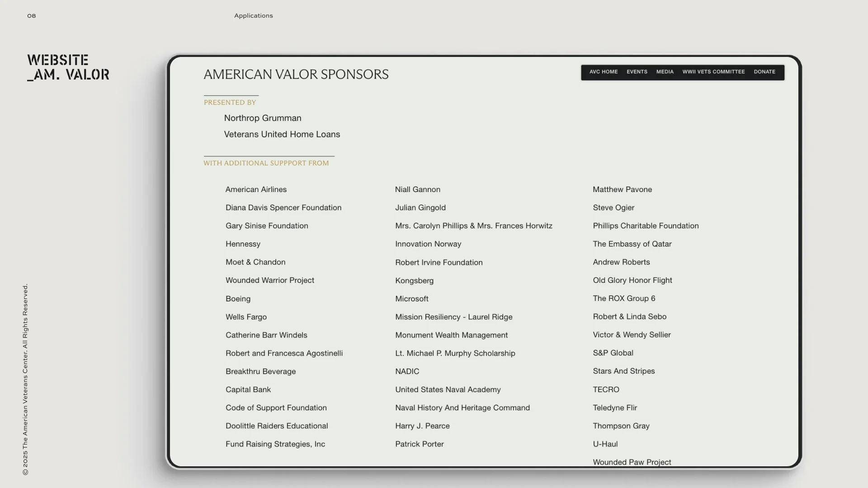
Task: Click Moet & Chandon
Action: tap(255, 262)
